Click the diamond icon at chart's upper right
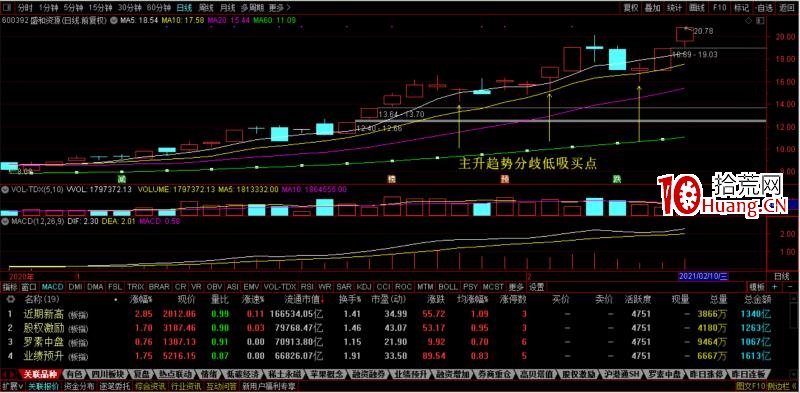The height and width of the screenshot is (393, 800). point(748,20)
